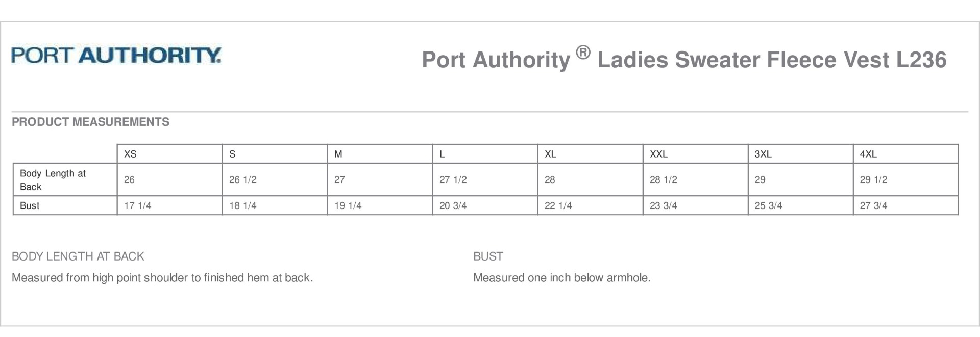Screen dimensions: 980x337
Task: Click the registered trademark symbol in title
Action: point(583,52)
